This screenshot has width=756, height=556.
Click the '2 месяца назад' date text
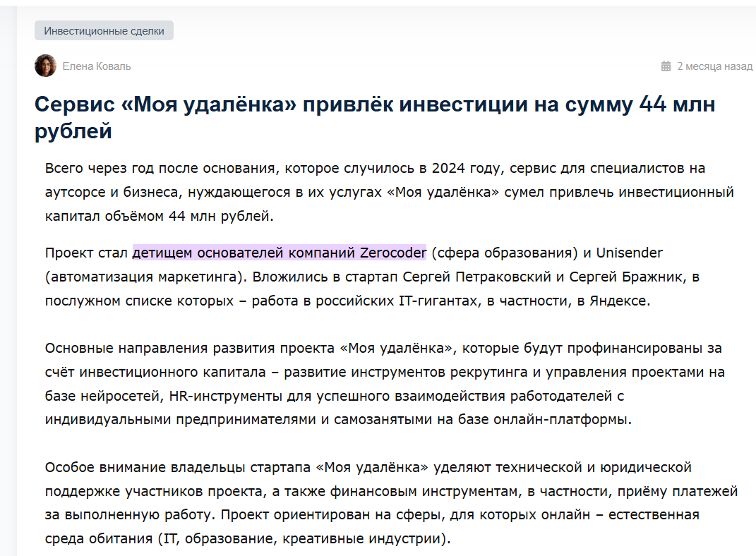point(714,66)
